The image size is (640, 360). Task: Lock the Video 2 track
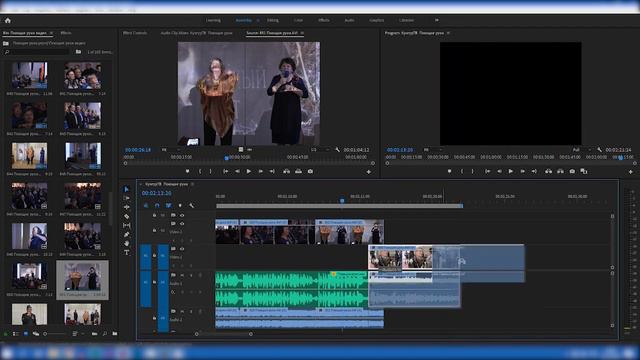[x=154, y=231]
